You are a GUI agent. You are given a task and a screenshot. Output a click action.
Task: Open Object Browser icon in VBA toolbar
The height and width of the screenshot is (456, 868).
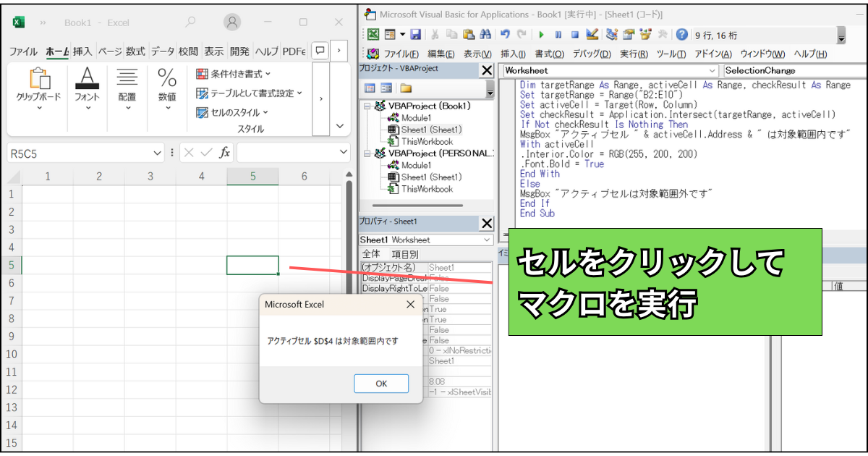[646, 34]
